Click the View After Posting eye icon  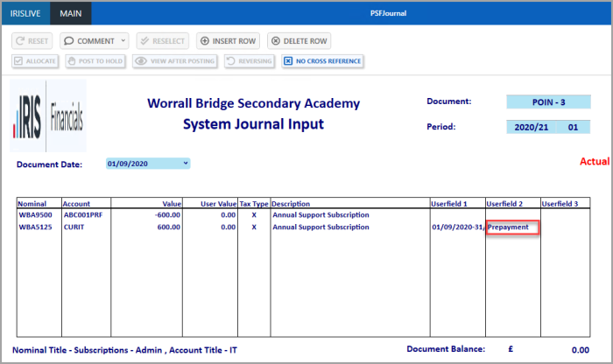pyautogui.click(x=140, y=61)
